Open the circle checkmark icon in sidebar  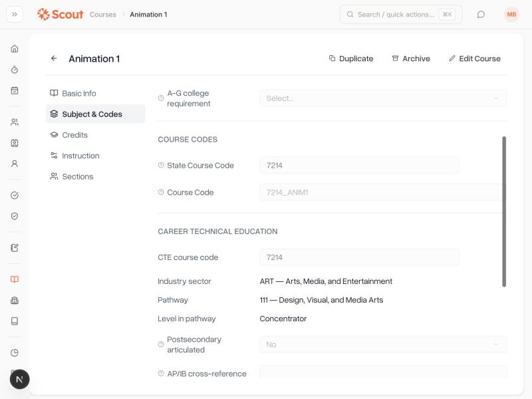click(15, 195)
